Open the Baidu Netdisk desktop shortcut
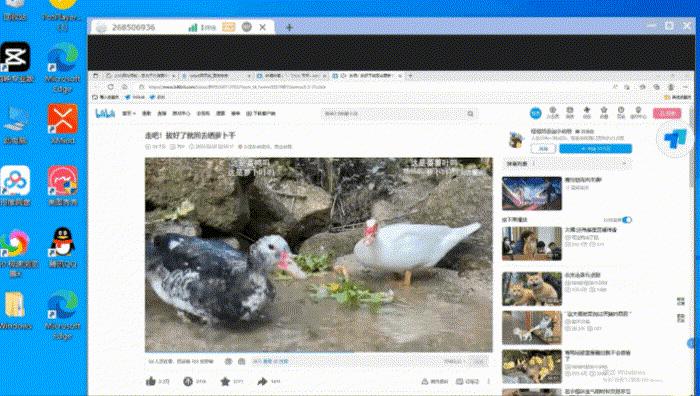This screenshot has width=700, height=396. coord(16,181)
